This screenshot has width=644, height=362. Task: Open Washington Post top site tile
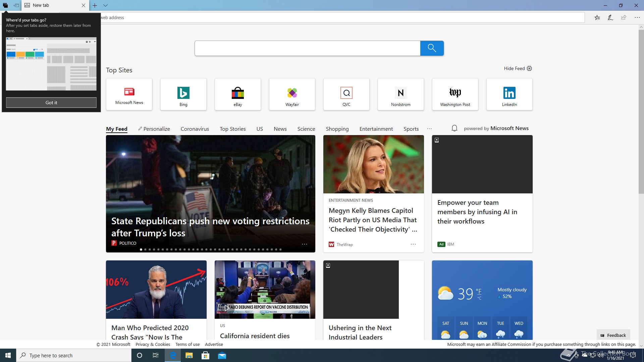(455, 94)
